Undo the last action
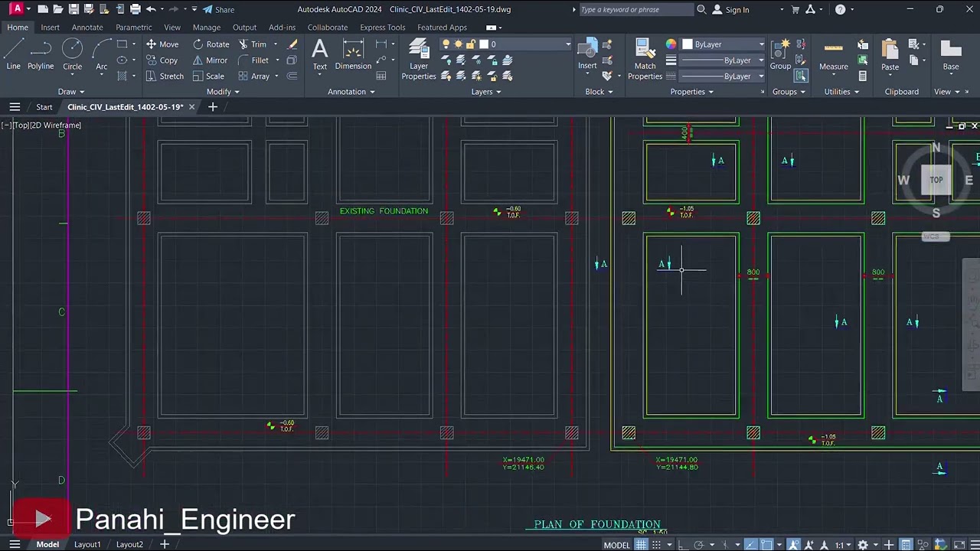980x551 pixels. (x=151, y=9)
